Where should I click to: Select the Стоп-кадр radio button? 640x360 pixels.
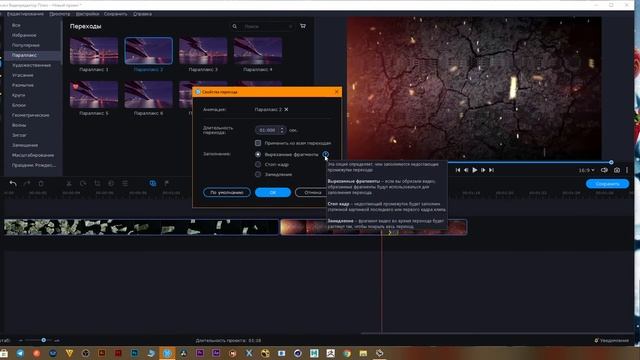258,164
